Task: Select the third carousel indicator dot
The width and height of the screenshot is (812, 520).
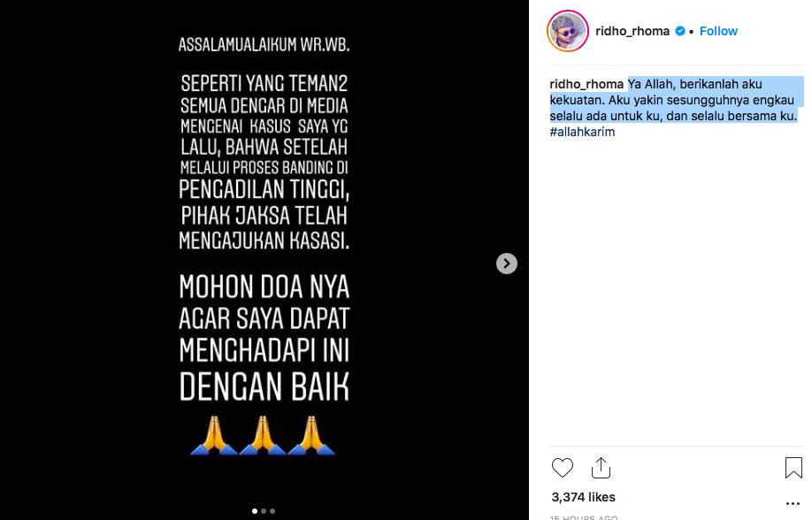Action: [272, 511]
